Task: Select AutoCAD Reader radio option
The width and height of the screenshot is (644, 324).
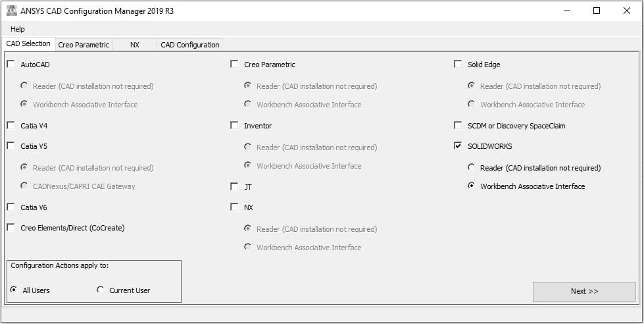Action: pyautogui.click(x=24, y=86)
